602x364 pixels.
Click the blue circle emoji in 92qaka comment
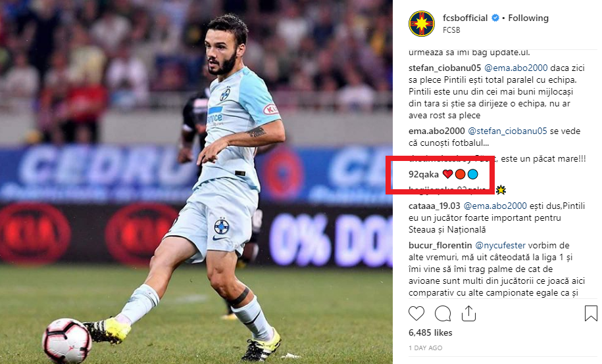pyautogui.click(x=472, y=174)
